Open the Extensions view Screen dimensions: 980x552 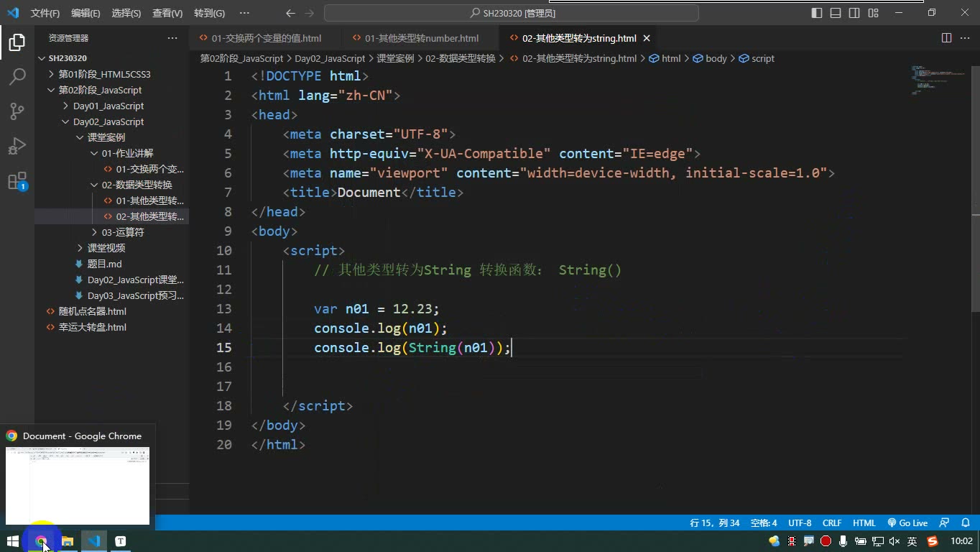tap(17, 180)
